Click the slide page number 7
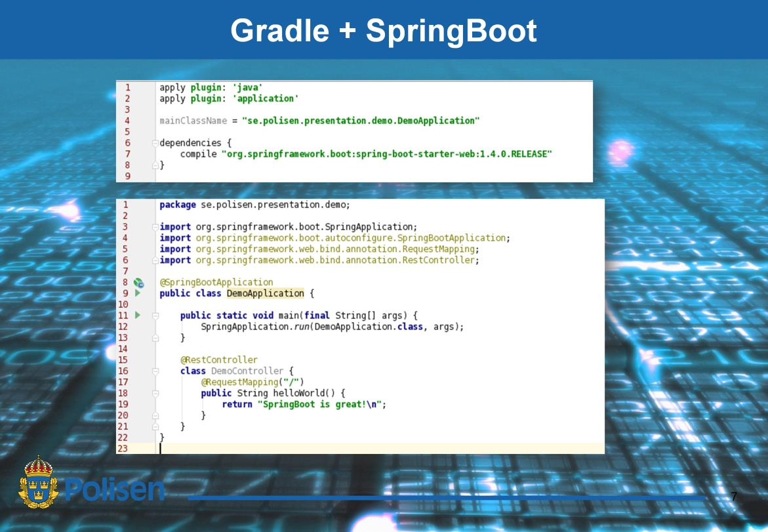This screenshot has width=768, height=532. click(x=734, y=497)
